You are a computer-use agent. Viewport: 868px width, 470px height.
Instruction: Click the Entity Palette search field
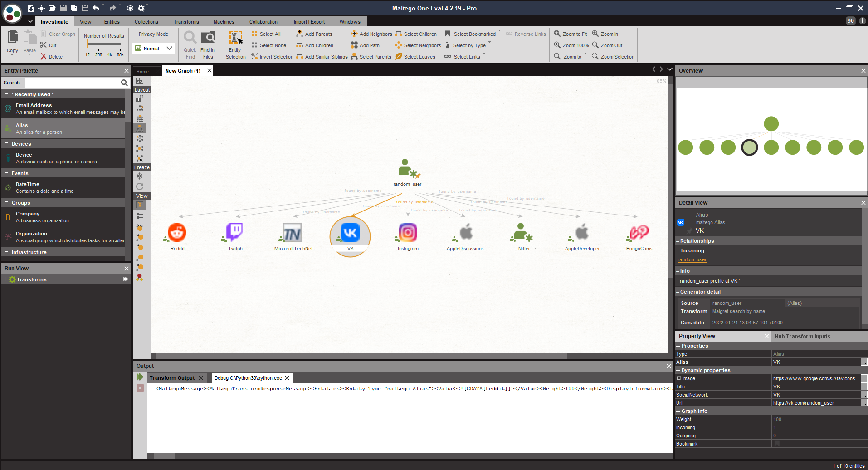pyautogui.click(x=73, y=83)
